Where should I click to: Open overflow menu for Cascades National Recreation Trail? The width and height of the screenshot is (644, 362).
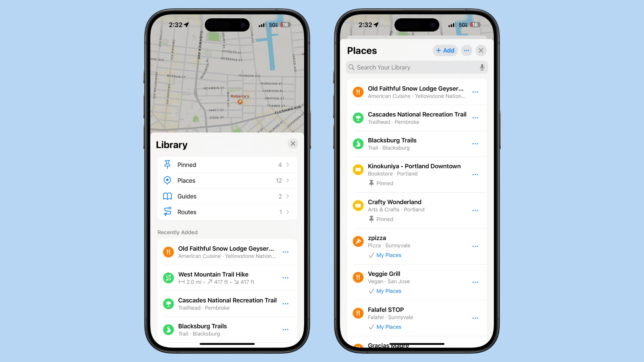476,117
